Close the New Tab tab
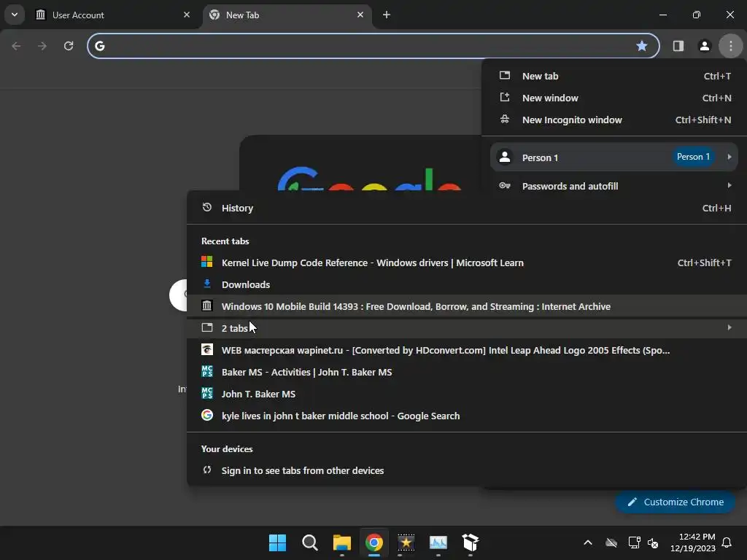747x560 pixels. click(360, 15)
